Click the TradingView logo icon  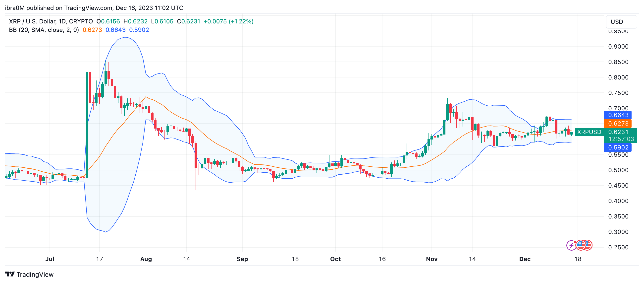[10, 274]
